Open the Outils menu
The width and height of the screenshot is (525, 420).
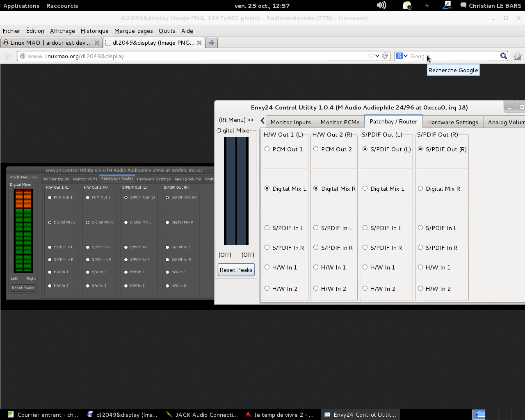[x=167, y=31]
